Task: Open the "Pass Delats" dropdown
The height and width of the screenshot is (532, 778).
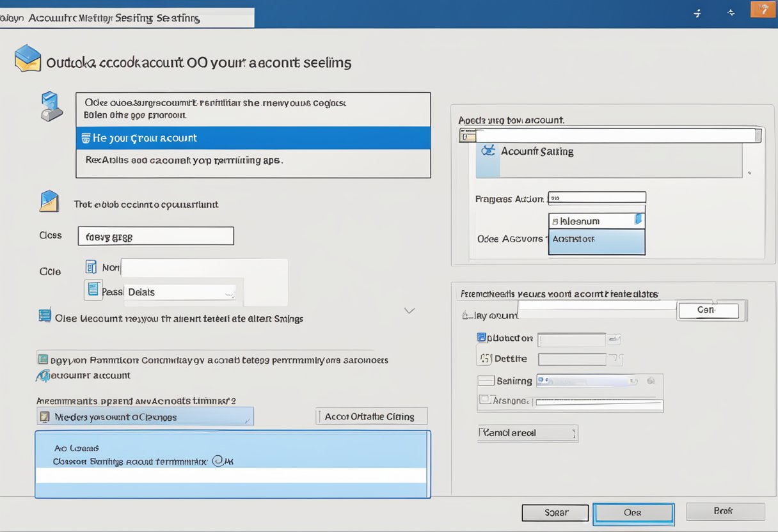Action: click(229, 293)
